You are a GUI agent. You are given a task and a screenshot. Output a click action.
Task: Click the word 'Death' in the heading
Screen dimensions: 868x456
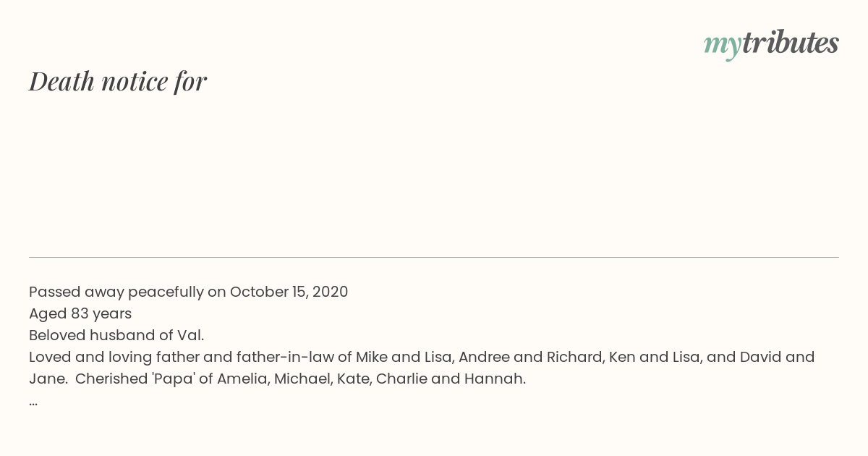coord(62,81)
